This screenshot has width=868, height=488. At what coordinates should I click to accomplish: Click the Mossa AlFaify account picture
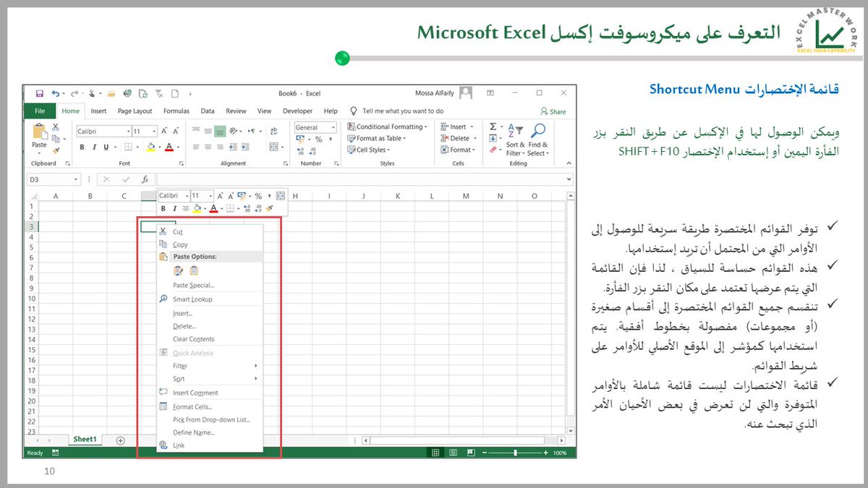[467, 93]
